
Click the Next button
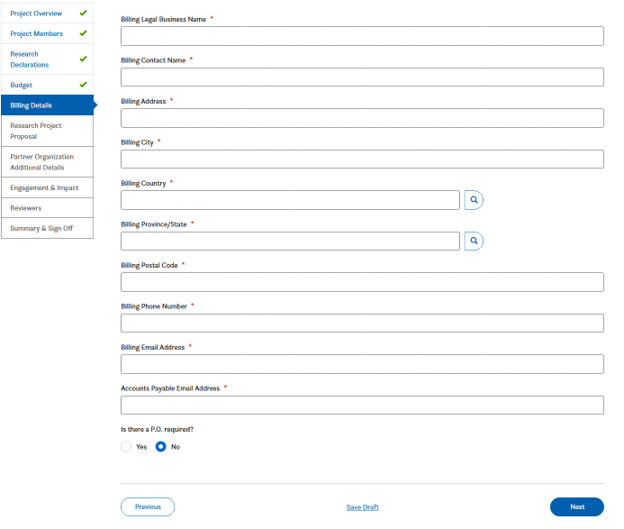[x=577, y=507]
